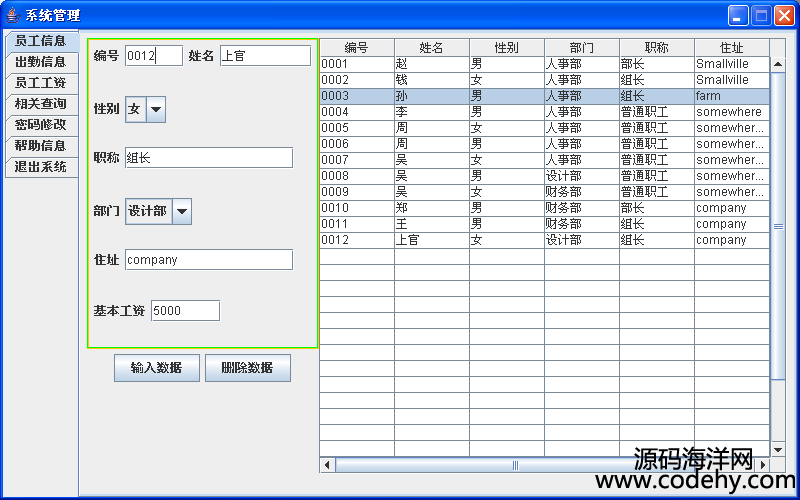Click the vertical scrollbar down arrow
The width and height of the screenshot is (800, 500).
[x=778, y=450]
